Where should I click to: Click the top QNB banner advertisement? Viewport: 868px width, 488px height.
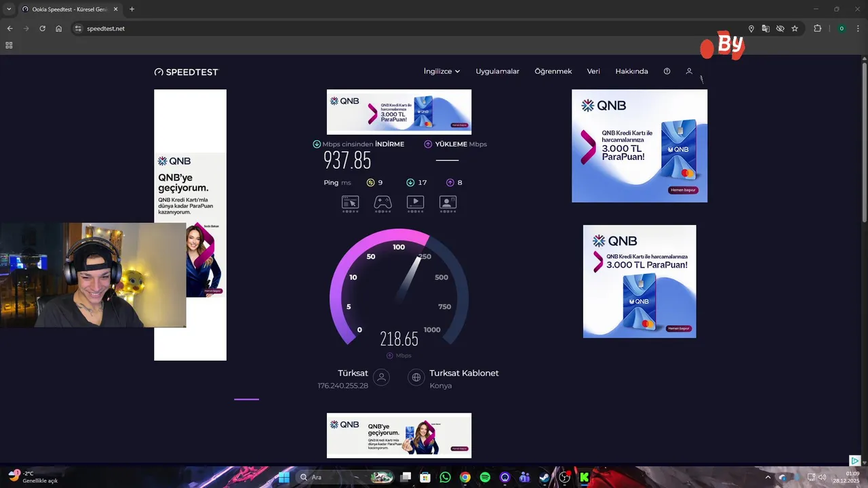(x=399, y=112)
